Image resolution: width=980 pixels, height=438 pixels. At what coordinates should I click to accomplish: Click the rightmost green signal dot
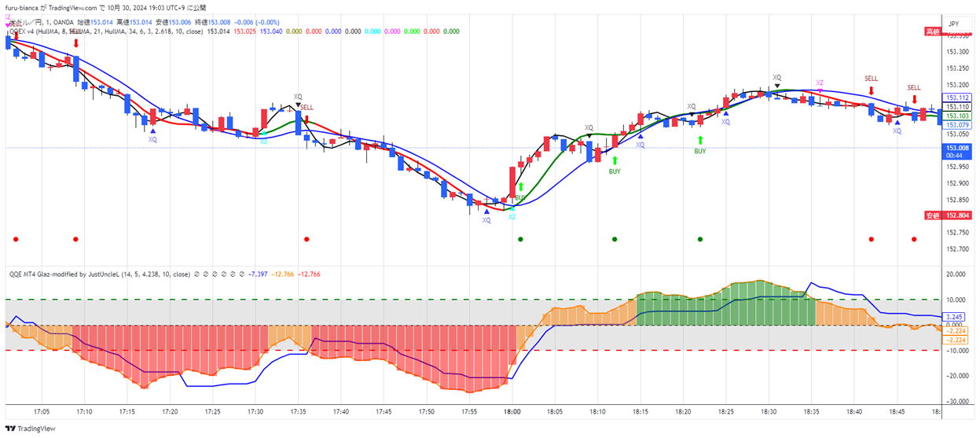700,239
